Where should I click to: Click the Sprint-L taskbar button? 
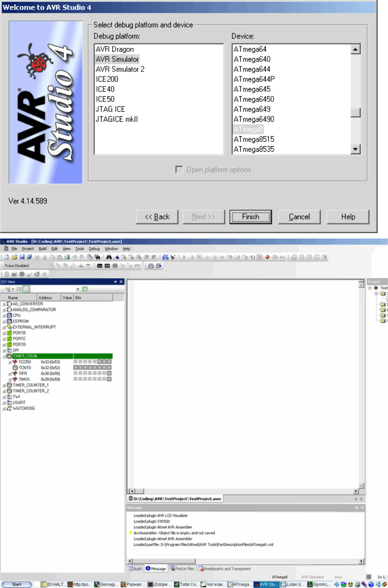coord(319,584)
